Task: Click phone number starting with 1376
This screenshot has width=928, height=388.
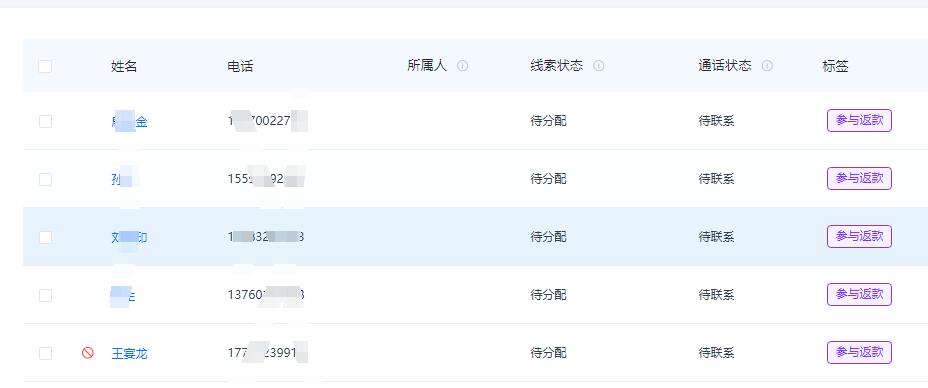Action: (x=266, y=294)
